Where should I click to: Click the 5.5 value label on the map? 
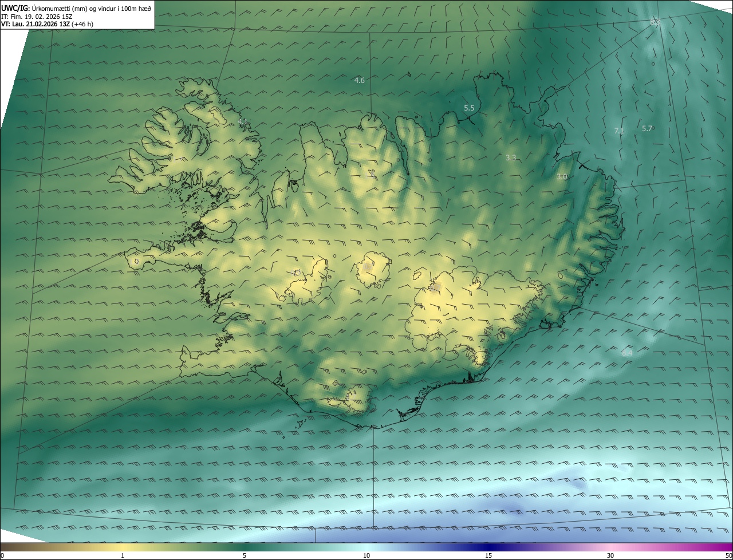469,108
